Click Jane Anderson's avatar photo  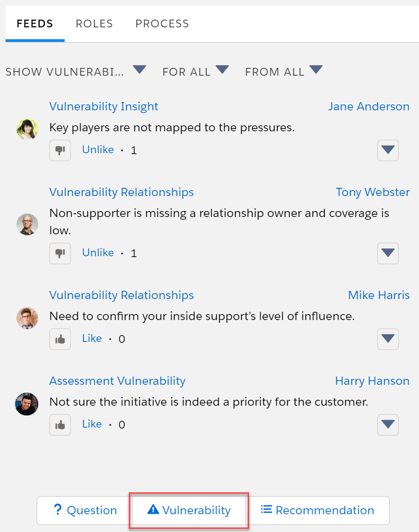(x=27, y=129)
